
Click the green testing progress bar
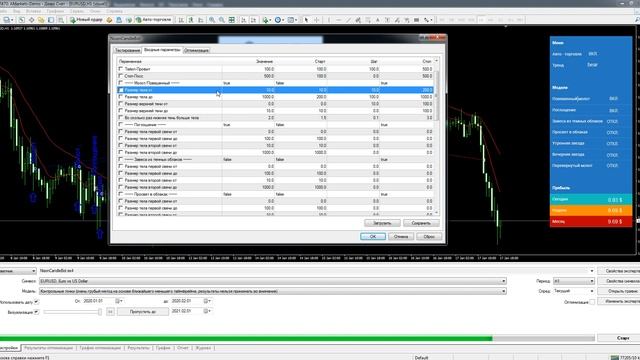point(246,338)
